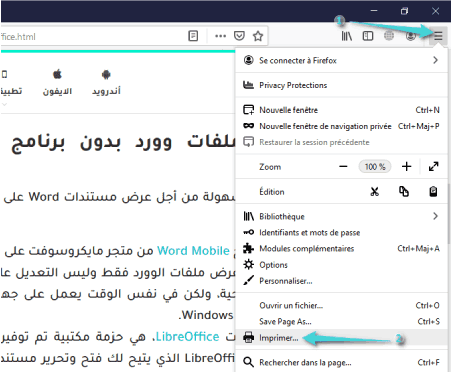Choose Imprimer... menu item

click(341, 338)
